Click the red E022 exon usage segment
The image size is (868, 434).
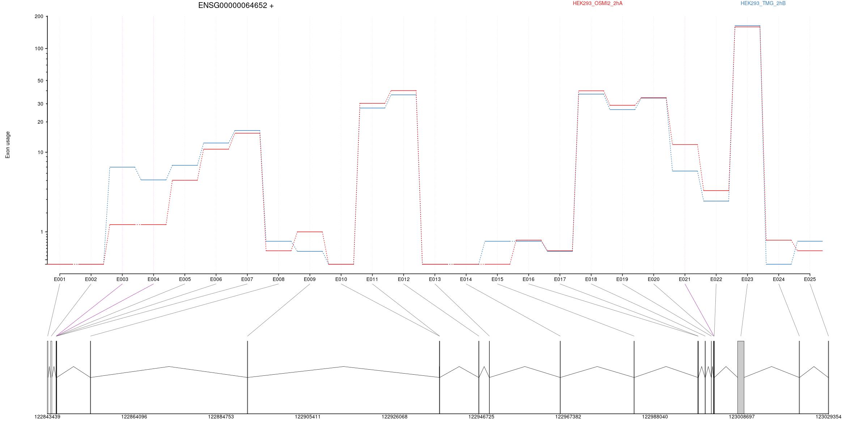(x=716, y=191)
